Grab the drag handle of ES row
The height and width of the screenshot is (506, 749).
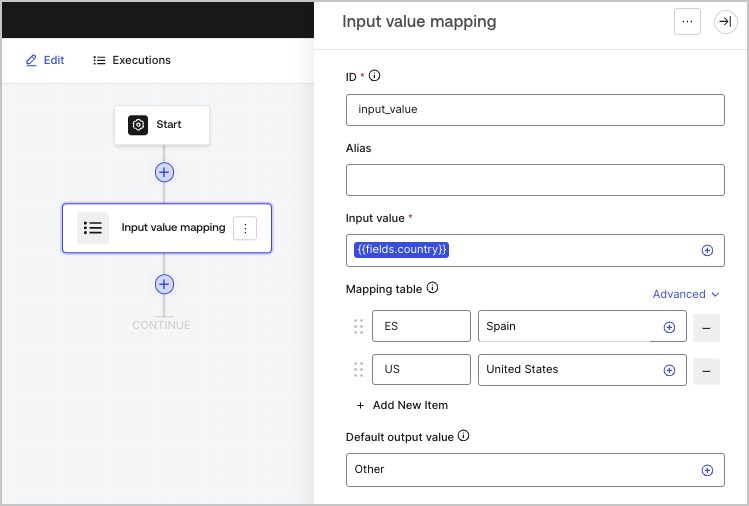pos(358,326)
